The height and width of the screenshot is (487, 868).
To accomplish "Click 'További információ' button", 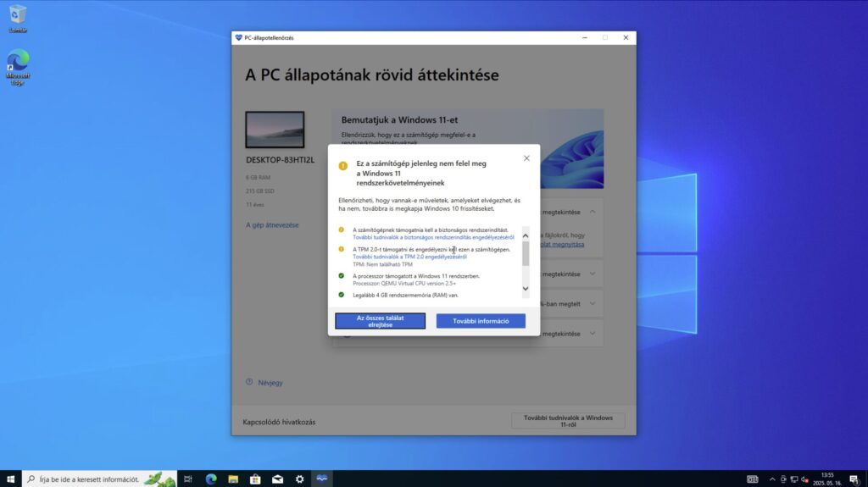I will click(481, 321).
